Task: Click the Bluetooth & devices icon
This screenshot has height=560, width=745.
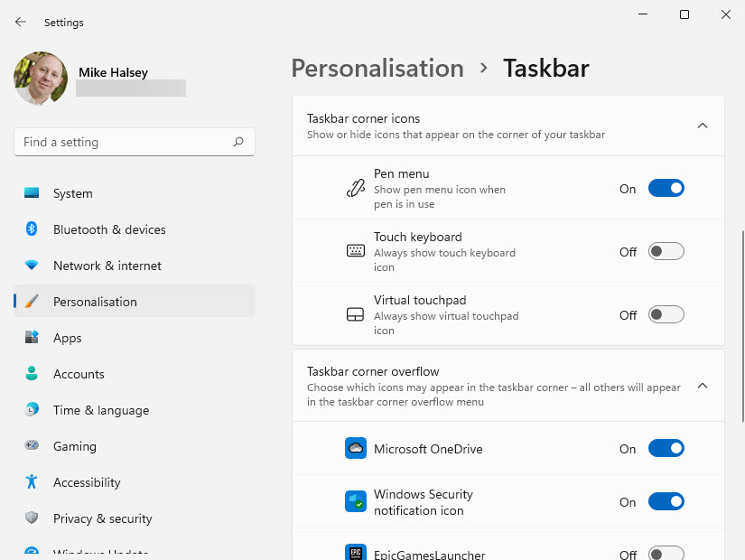Action: point(32,229)
